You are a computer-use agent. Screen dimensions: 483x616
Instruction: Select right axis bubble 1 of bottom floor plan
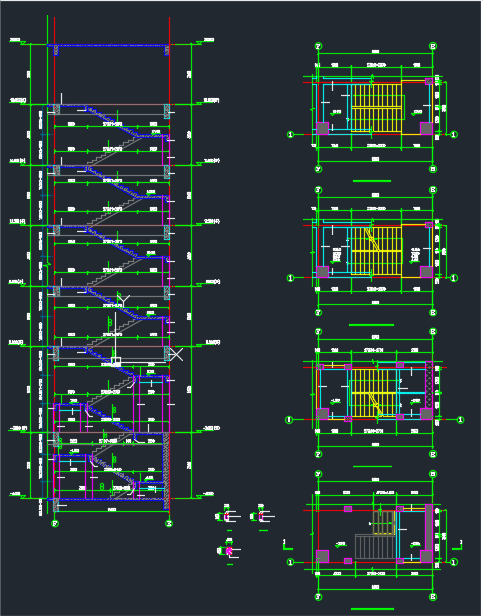(x=454, y=563)
